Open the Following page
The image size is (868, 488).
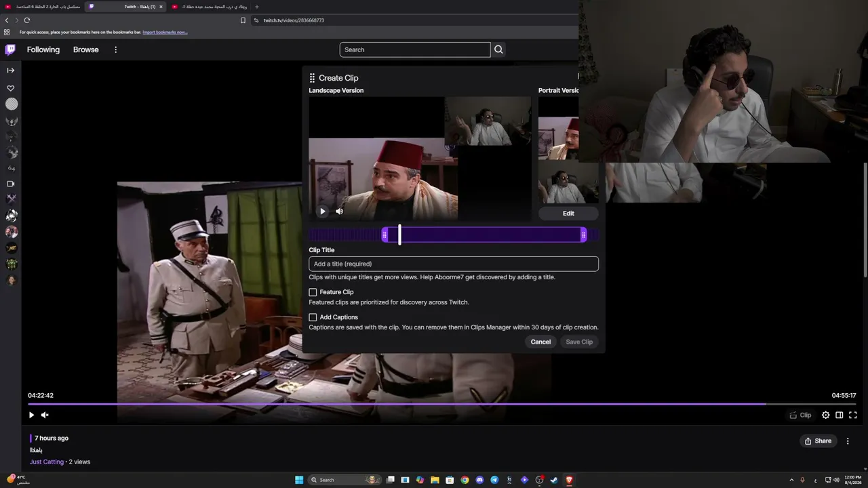(43, 49)
